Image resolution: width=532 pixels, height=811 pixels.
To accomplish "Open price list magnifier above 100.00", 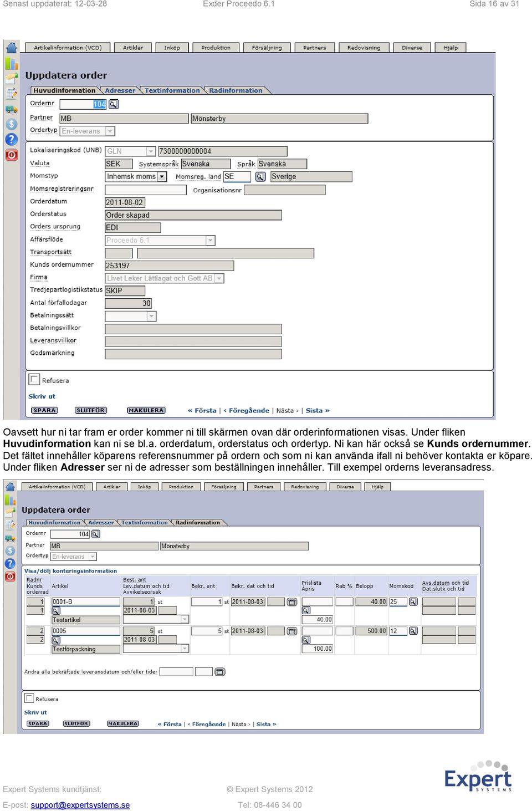I will [306, 640].
